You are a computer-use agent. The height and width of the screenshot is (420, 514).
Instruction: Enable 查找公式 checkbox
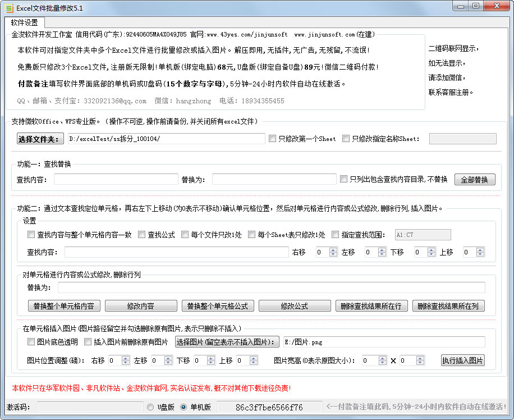[142, 234]
